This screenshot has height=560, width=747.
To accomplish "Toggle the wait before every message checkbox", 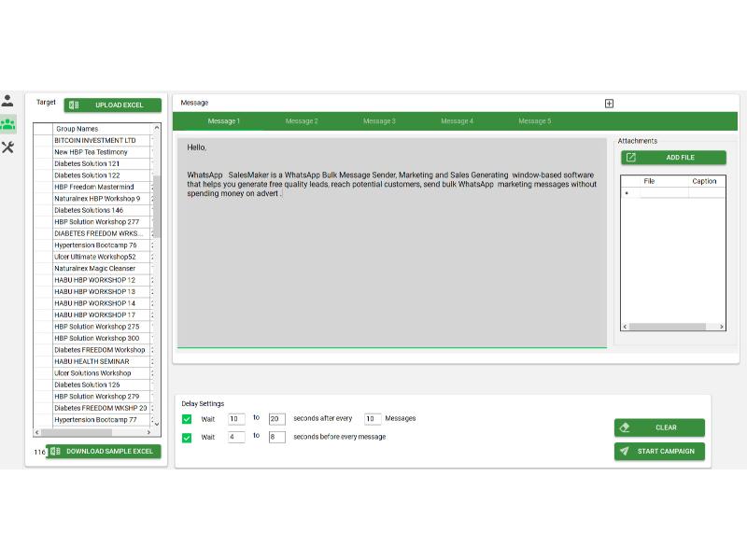I will [187, 438].
